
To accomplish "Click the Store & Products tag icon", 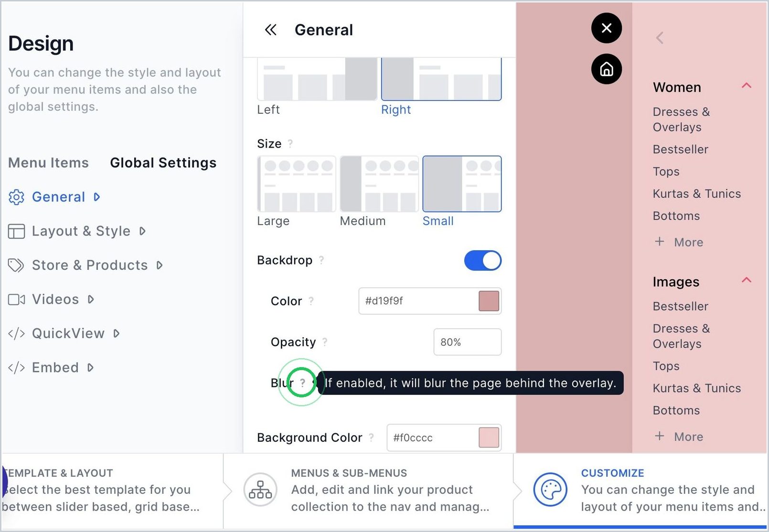I will click(16, 265).
